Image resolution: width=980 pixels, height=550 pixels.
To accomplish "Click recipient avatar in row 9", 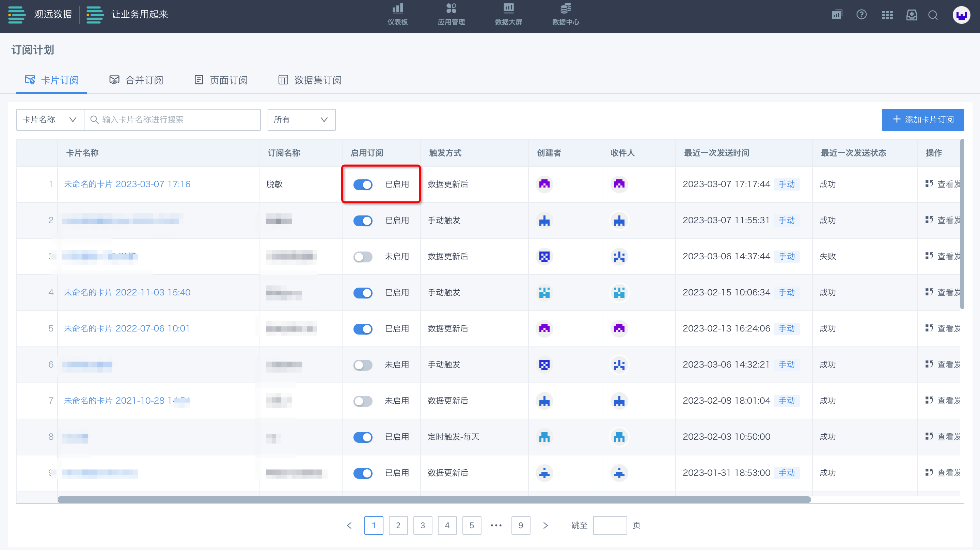I will pos(619,473).
